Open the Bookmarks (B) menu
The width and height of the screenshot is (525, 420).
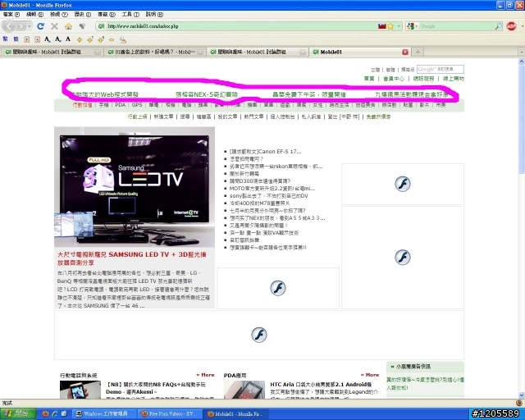107,15
